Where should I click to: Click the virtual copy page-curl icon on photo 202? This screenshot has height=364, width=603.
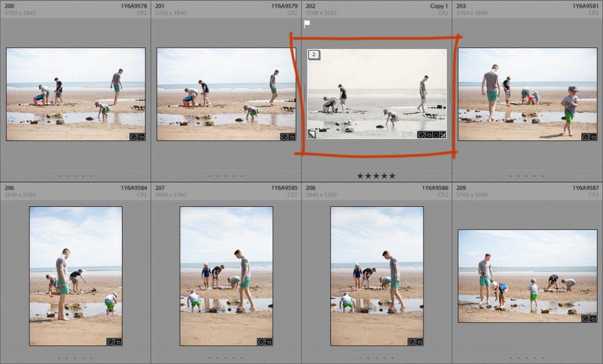(312, 134)
